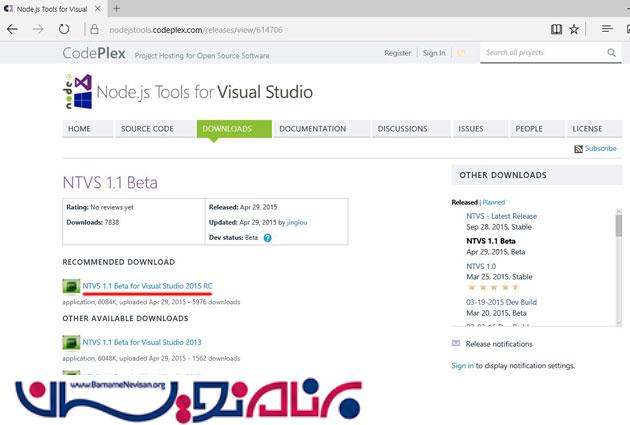630x425 pixels.
Task: Click the bold NTVS 1.1 Beta sidebar entry
Action: pyautogui.click(x=491, y=241)
